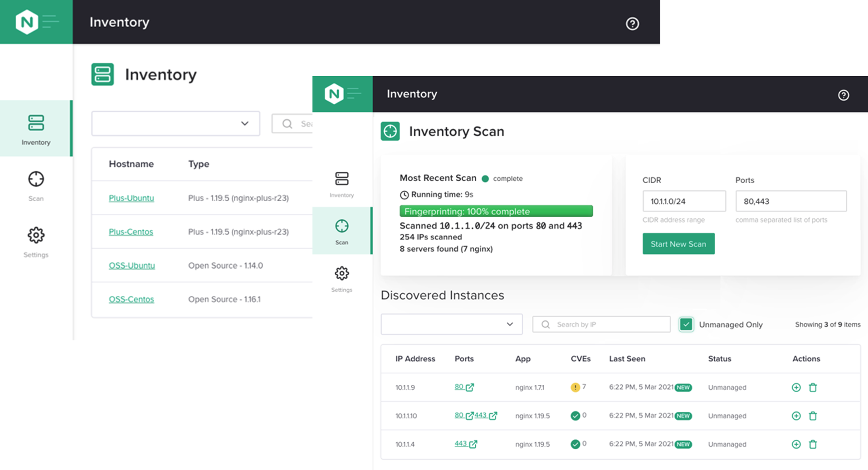The image size is (868, 470).
Task: Focus the CIDR input field with 10.1.1.0/24
Action: pyautogui.click(x=684, y=201)
